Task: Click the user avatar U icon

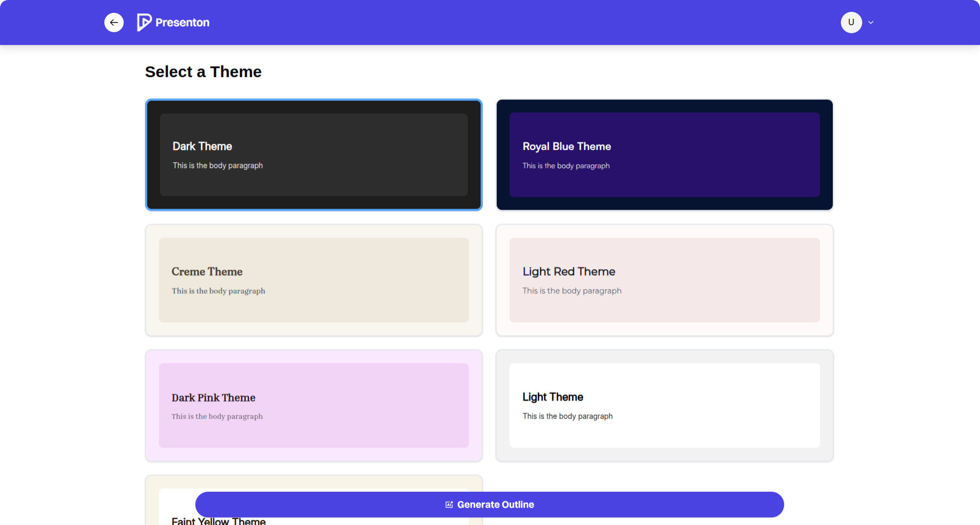Action: click(x=851, y=22)
